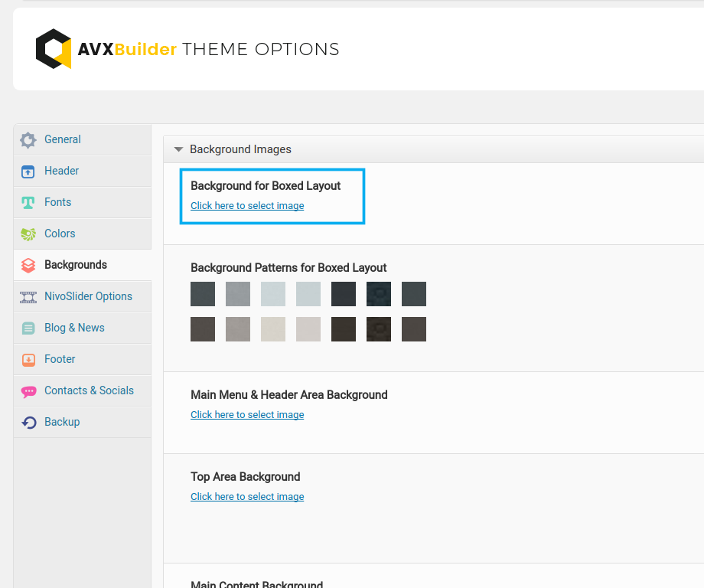The image size is (704, 588).
Task: Click the Contacts & Socials chat bubble icon
Action: 28,391
